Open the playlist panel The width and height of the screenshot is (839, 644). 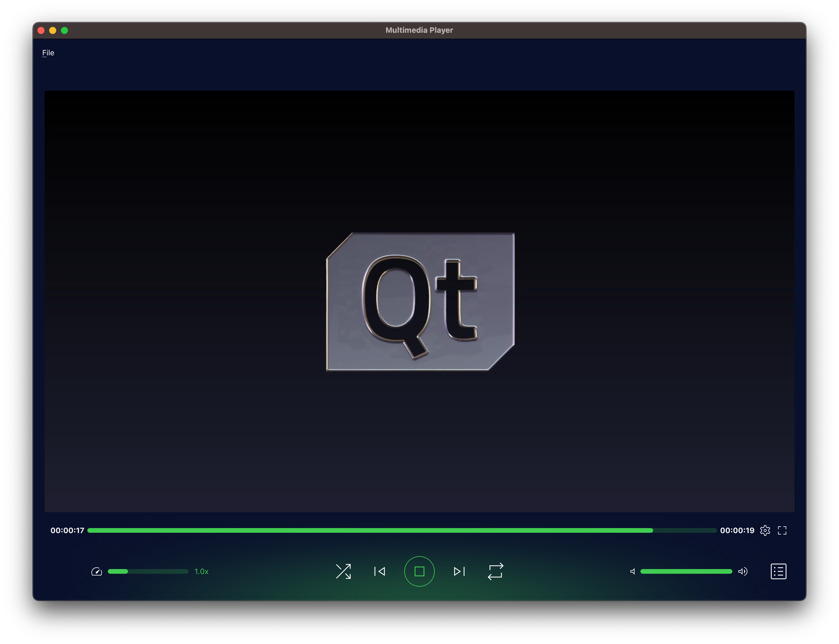point(778,571)
